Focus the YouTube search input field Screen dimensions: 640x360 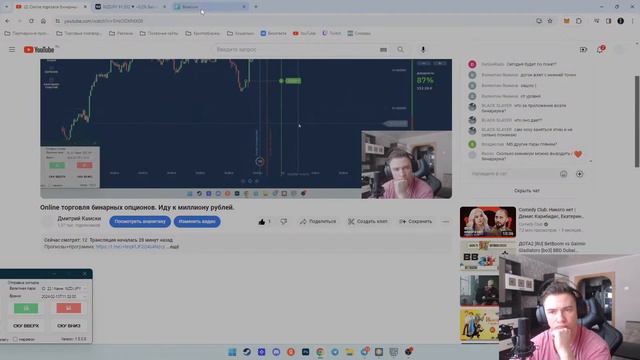click(x=295, y=49)
